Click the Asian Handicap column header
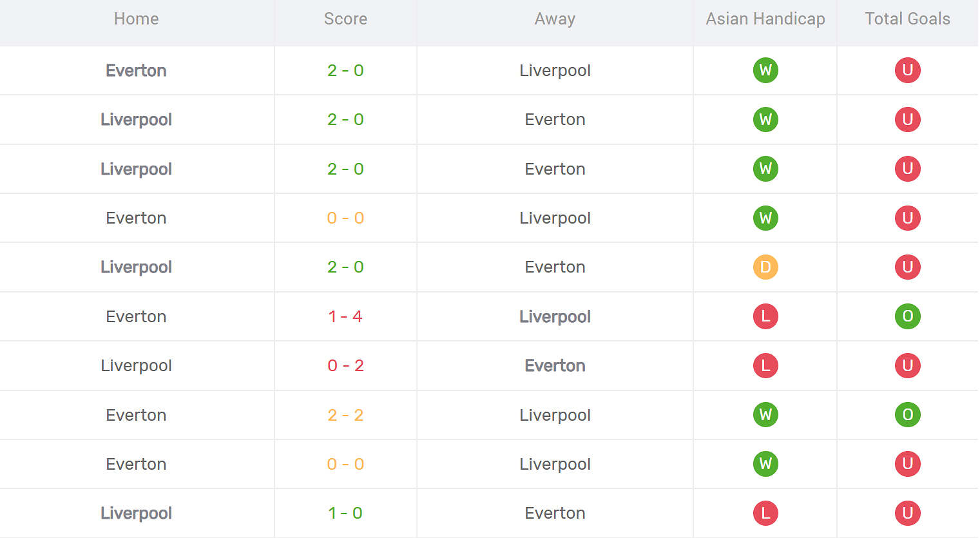This screenshot has width=980, height=538. pos(765,19)
